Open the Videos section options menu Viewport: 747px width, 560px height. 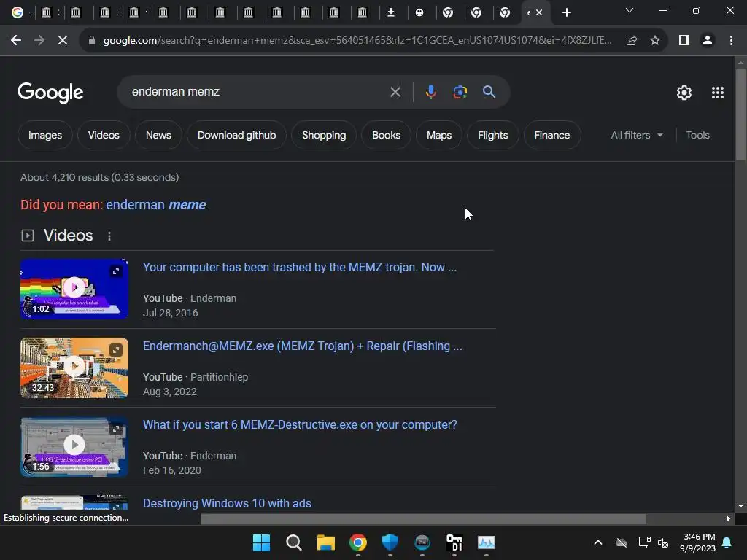pyautogui.click(x=109, y=236)
